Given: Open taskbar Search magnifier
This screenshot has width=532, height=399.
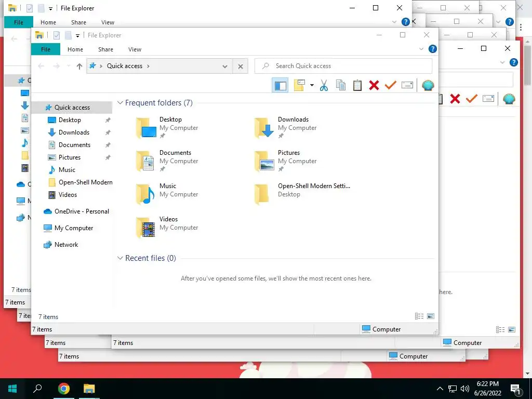Looking at the screenshot, I should [37, 389].
